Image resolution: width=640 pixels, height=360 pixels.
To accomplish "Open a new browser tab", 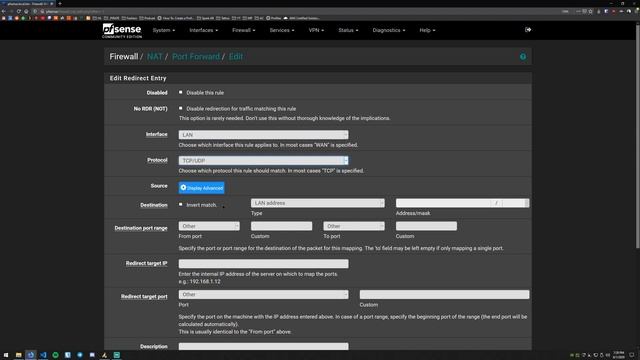I will coord(60,3).
